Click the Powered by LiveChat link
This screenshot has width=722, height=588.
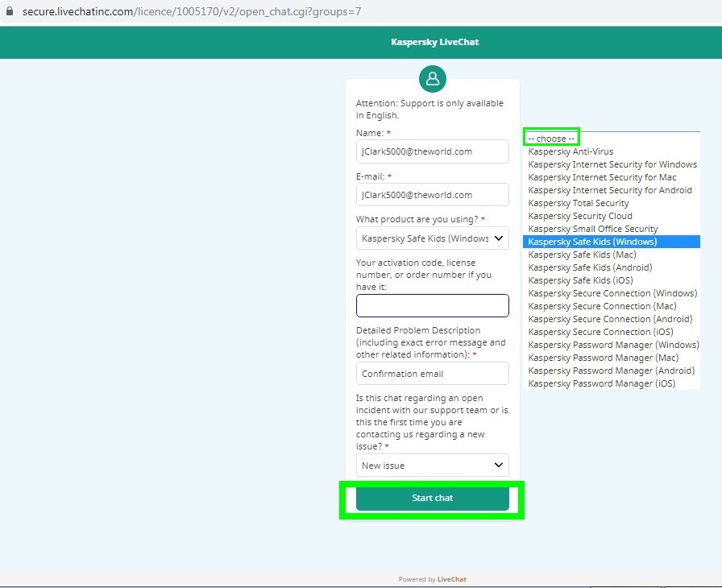433,579
